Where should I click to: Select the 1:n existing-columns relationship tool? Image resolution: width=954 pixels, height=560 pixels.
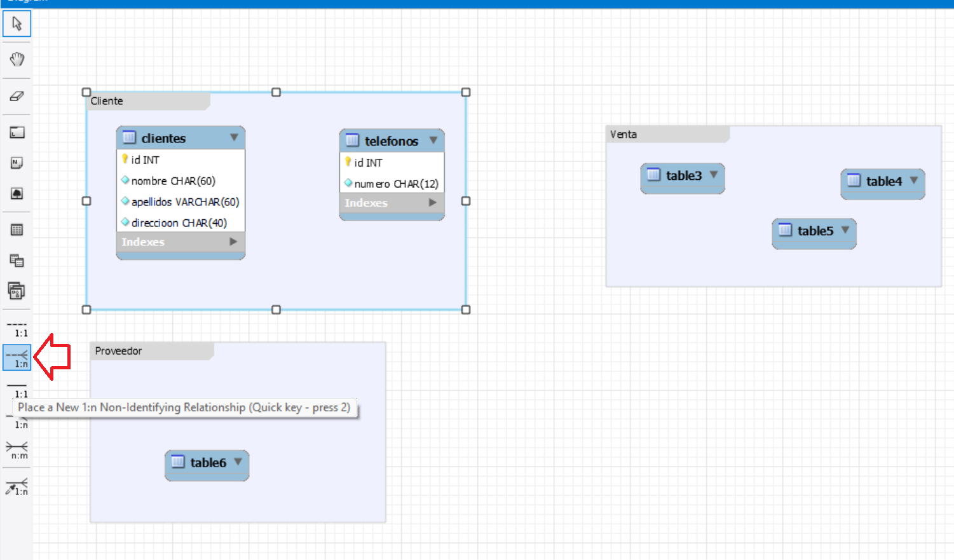click(x=17, y=487)
